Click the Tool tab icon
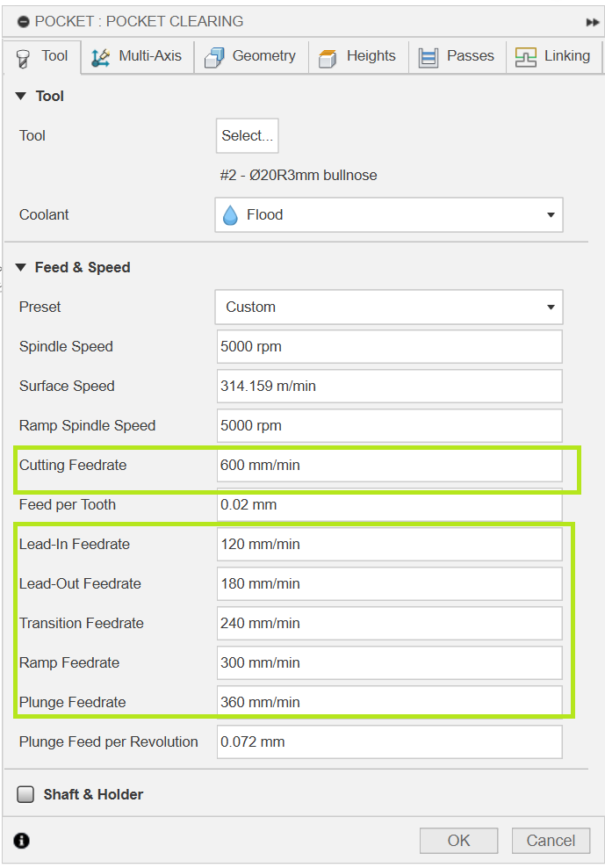This screenshot has width=605, height=868. (25, 57)
